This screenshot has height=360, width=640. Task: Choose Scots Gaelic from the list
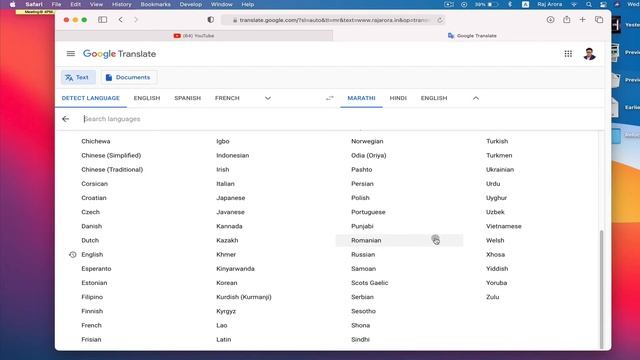pos(369,283)
